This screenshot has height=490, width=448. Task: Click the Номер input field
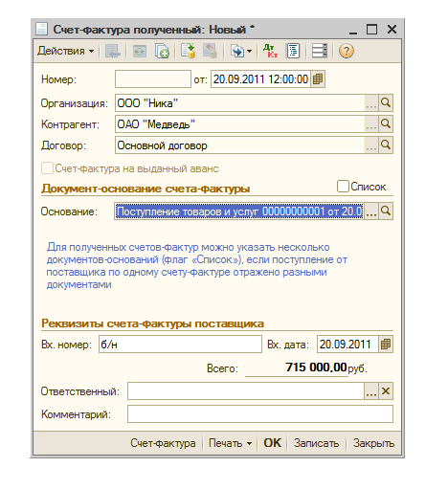(153, 79)
